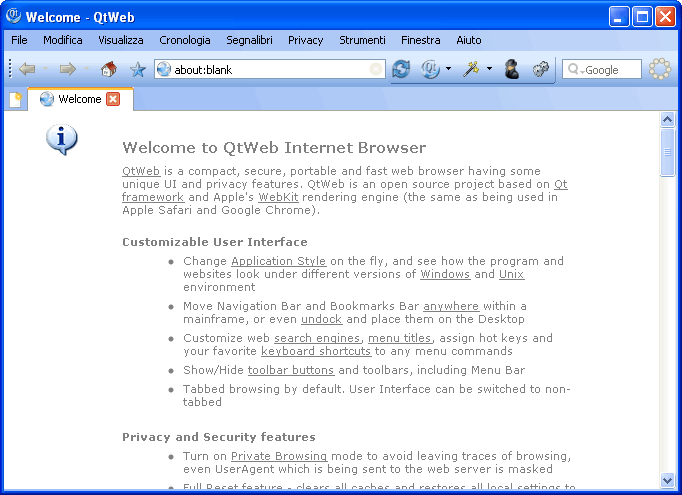The height and width of the screenshot is (495, 682).
Task: Click the about:blank address field
Action: pyautogui.click(x=270, y=69)
